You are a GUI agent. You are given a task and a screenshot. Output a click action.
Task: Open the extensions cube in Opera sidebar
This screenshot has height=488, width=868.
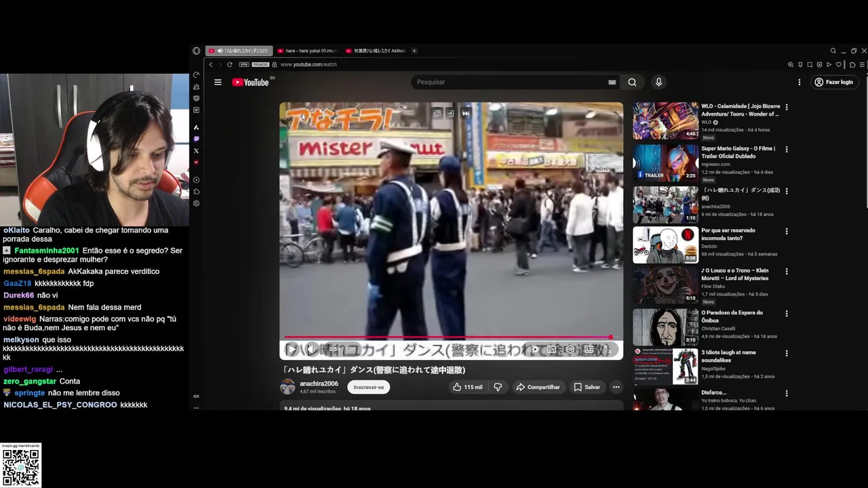pyautogui.click(x=196, y=191)
